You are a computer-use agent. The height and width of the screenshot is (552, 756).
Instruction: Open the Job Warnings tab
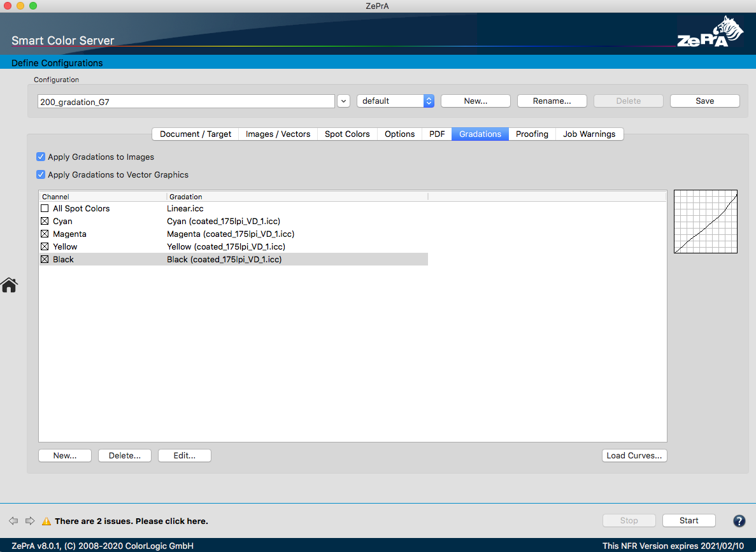tap(589, 134)
